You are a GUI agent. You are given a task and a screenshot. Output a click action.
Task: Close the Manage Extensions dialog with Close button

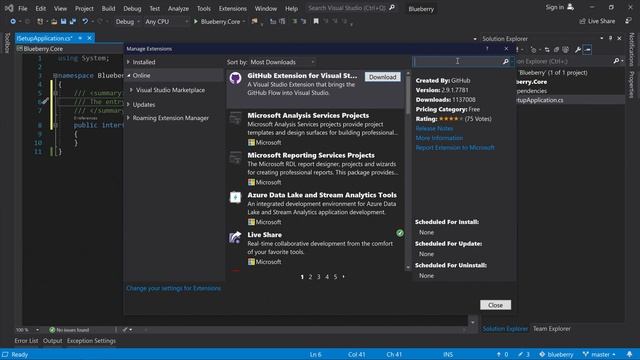pyautogui.click(x=495, y=305)
